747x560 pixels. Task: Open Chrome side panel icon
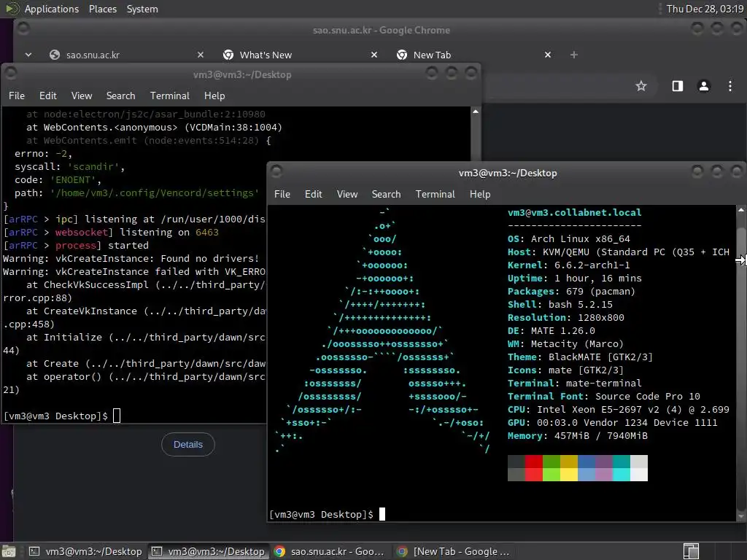[x=677, y=86]
